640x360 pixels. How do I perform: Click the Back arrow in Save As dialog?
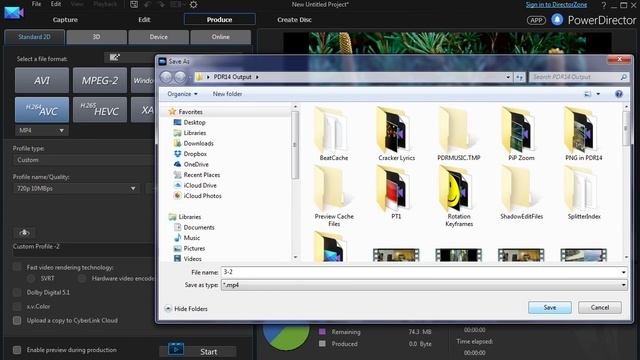166,77
